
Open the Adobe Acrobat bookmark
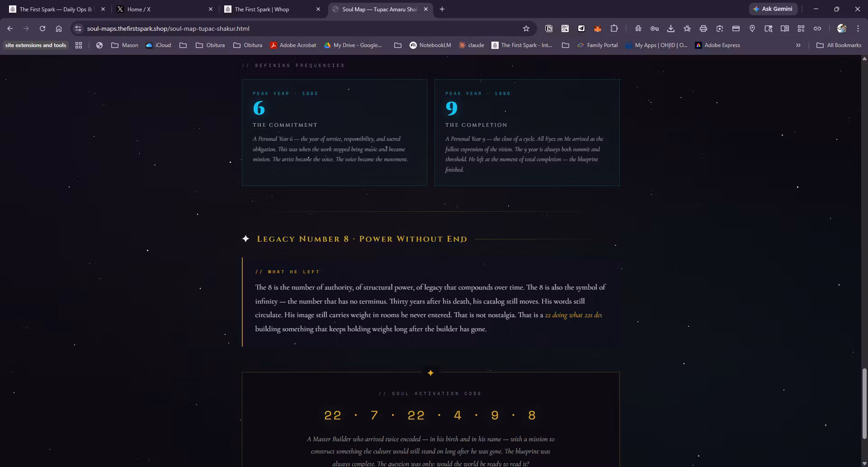(x=293, y=45)
